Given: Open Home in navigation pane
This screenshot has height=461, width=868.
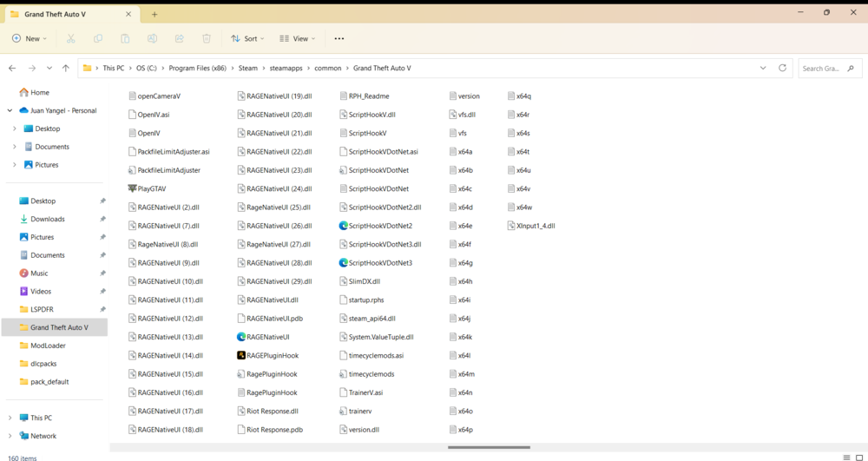Looking at the screenshot, I should click(x=35, y=92).
